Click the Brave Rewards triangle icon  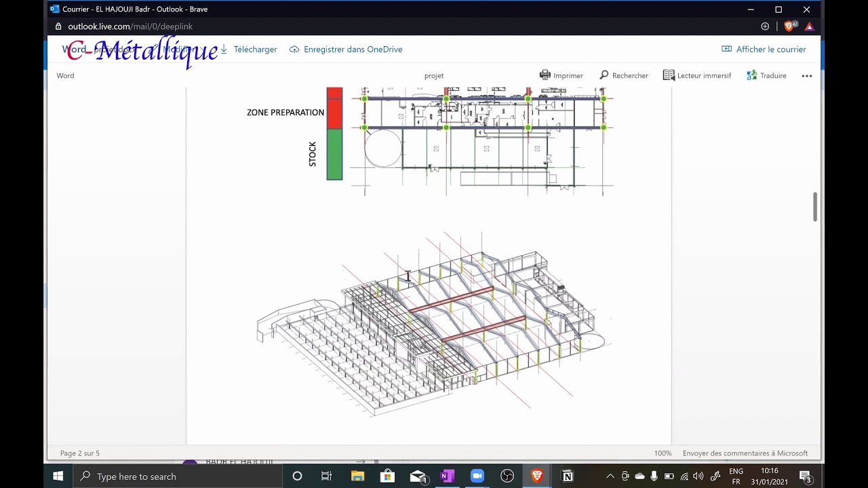[x=809, y=26]
